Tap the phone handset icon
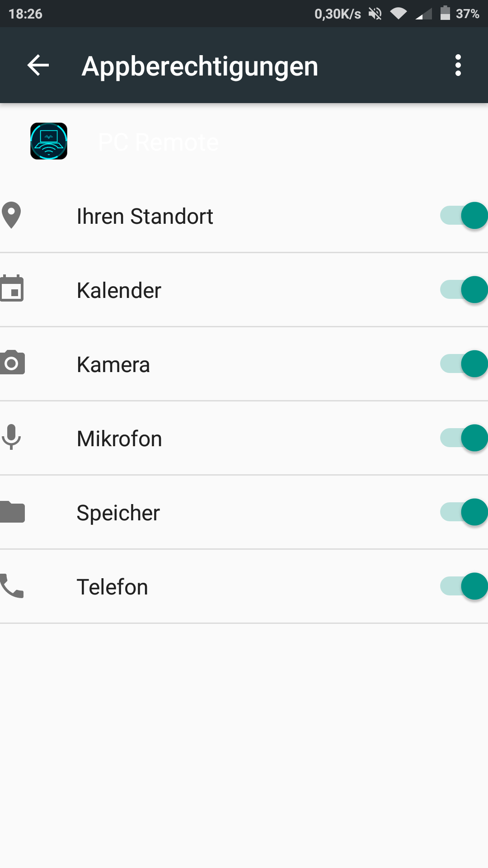This screenshot has height=868, width=488. coord(12,586)
